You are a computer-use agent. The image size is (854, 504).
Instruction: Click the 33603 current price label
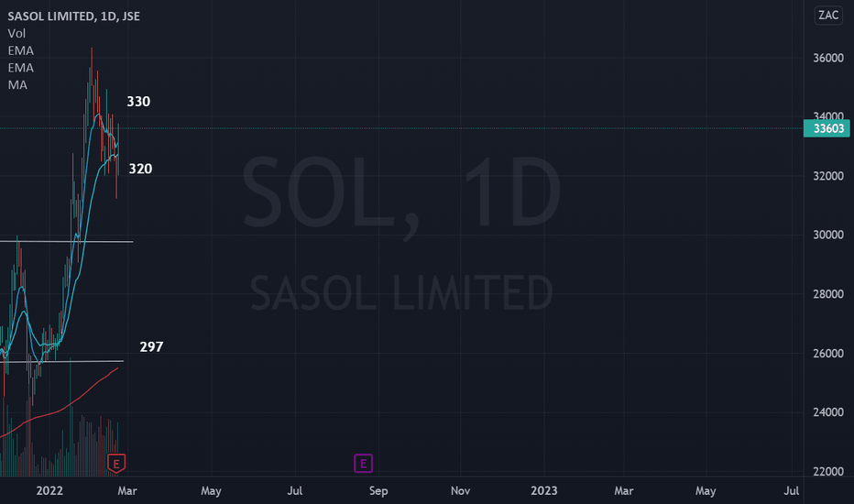(x=827, y=128)
